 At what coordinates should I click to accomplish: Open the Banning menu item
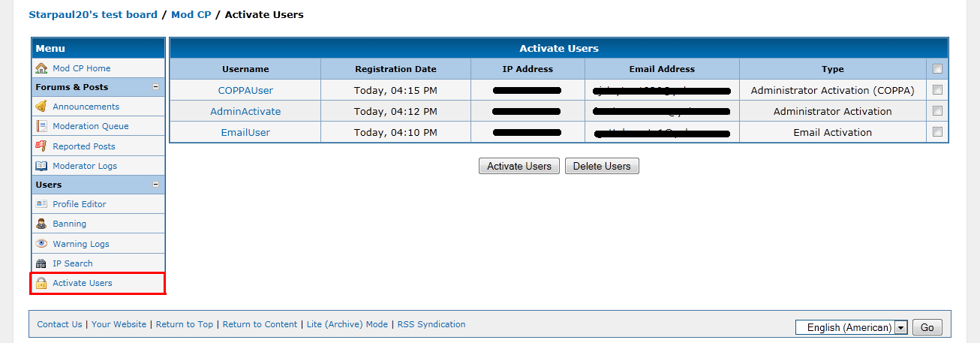click(x=69, y=224)
